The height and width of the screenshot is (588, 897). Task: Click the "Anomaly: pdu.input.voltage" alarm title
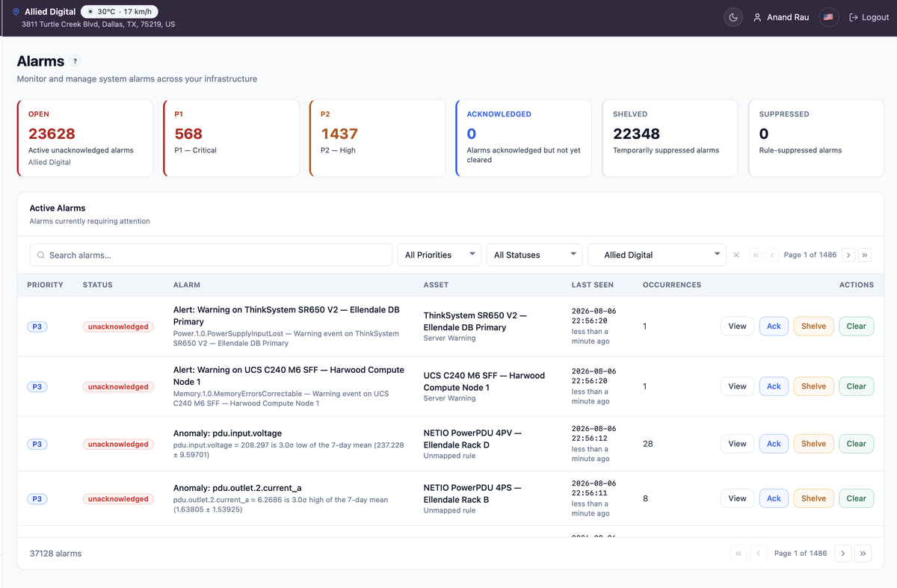227,433
